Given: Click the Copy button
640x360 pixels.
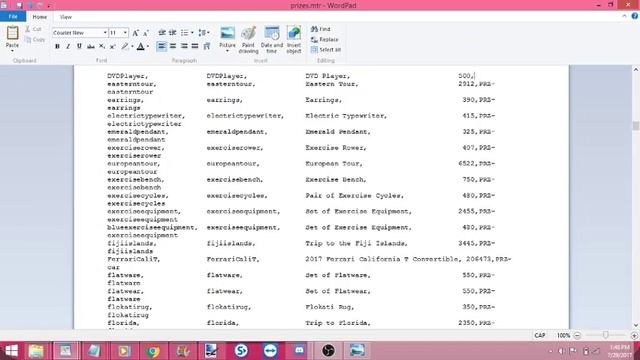Looking at the screenshot, I should [x=34, y=40].
